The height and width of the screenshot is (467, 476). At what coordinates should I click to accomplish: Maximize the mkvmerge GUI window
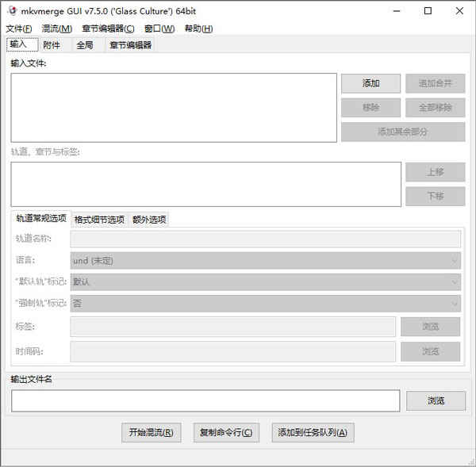pos(428,11)
